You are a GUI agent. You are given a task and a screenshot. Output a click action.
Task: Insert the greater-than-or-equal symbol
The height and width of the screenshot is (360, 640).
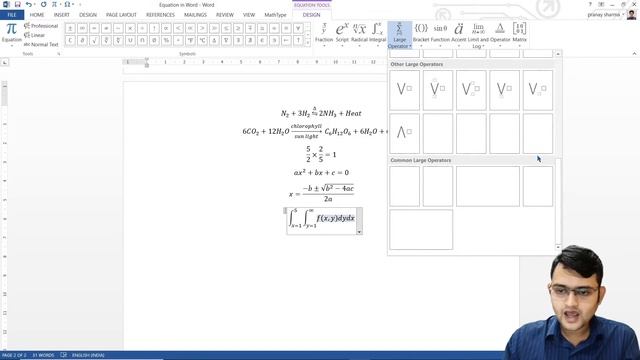point(238,29)
